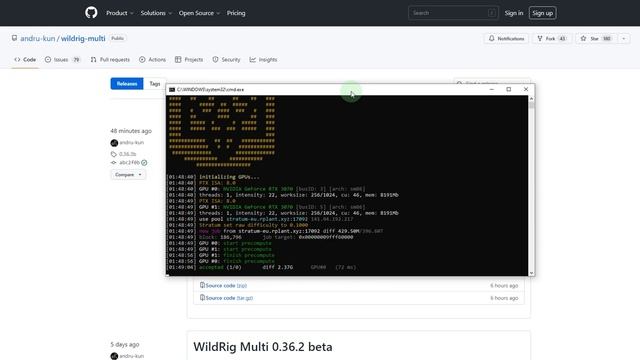Viewport: 640px width, 360px height.
Task: Minimize the cmd.exe window
Action: click(491, 89)
